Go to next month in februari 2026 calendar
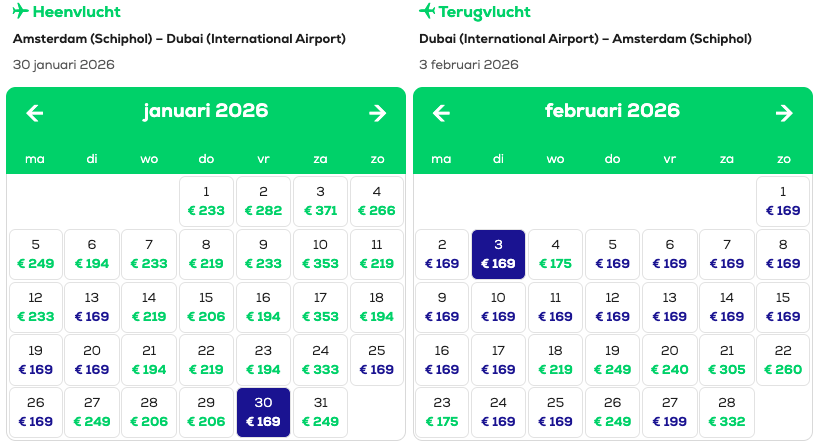 point(784,113)
